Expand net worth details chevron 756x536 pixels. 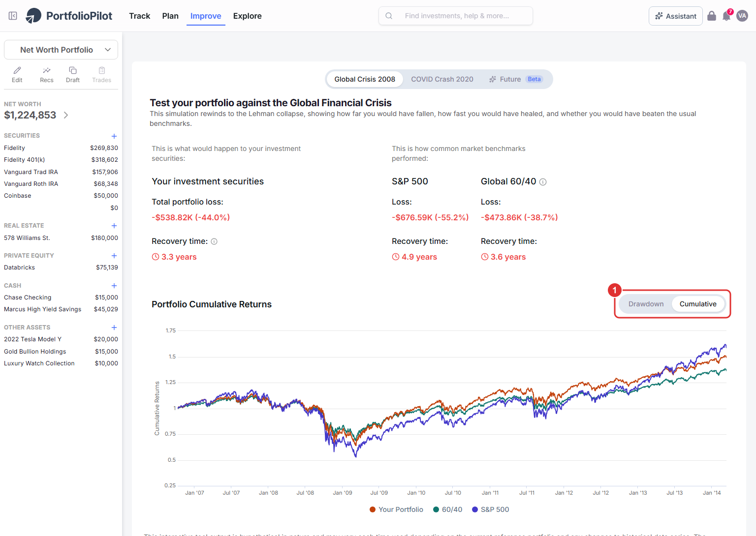coord(66,115)
